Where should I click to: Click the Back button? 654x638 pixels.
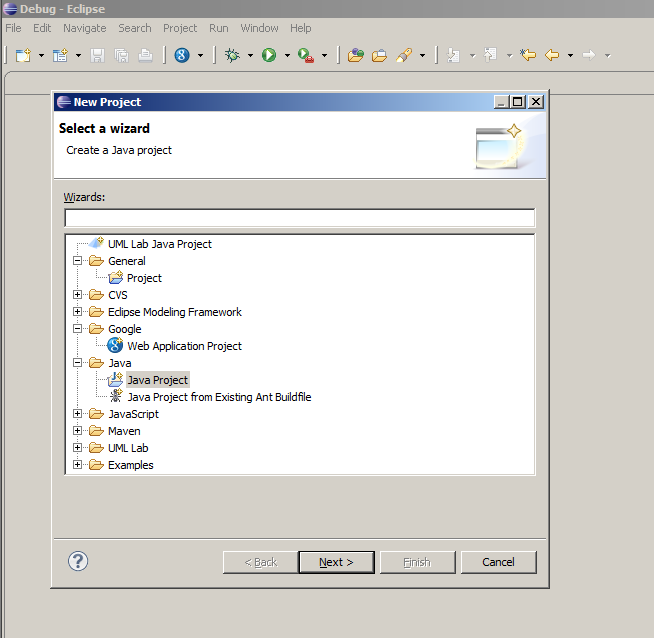point(260,562)
